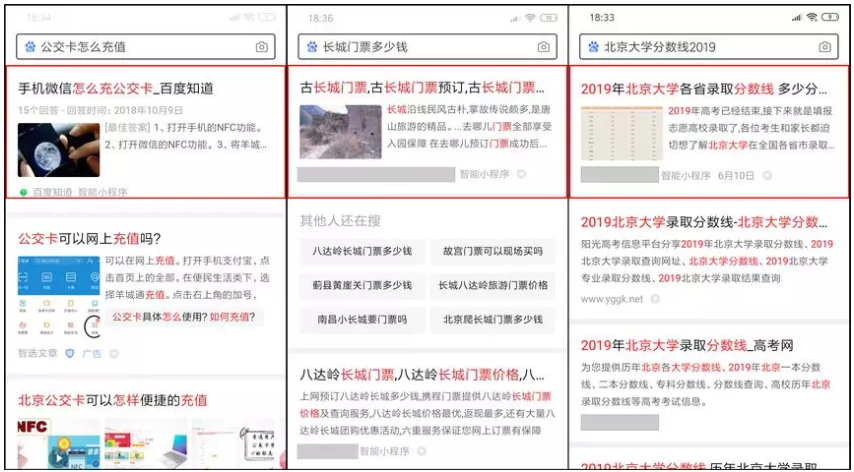Viewport: 854px width, 472px height.
Task: Click the 广告 tag
Action: click(x=92, y=353)
